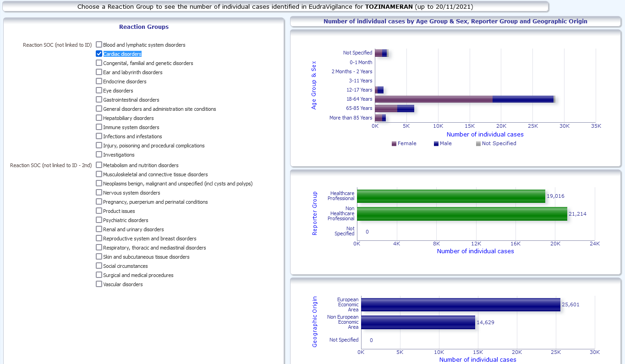This screenshot has width=625, height=364.
Task: Click the 12-17 Years age group label
Action: click(x=359, y=90)
